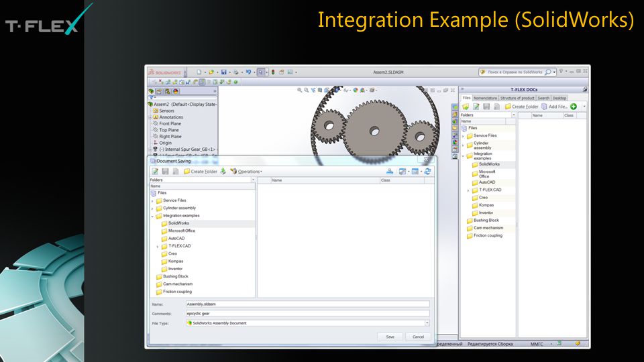644x362 pixels.
Task: Select SolidWorks folder in Document Saving tree
Action: point(178,223)
